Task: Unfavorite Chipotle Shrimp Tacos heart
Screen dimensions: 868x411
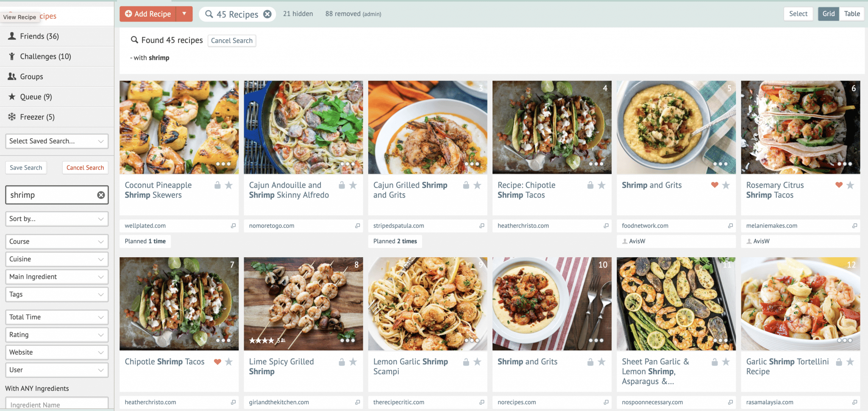Action: (217, 362)
